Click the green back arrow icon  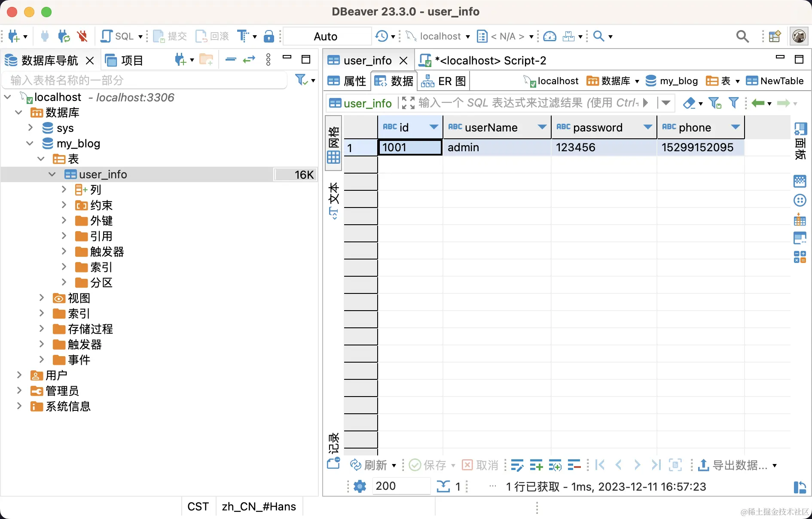(758, 103)
